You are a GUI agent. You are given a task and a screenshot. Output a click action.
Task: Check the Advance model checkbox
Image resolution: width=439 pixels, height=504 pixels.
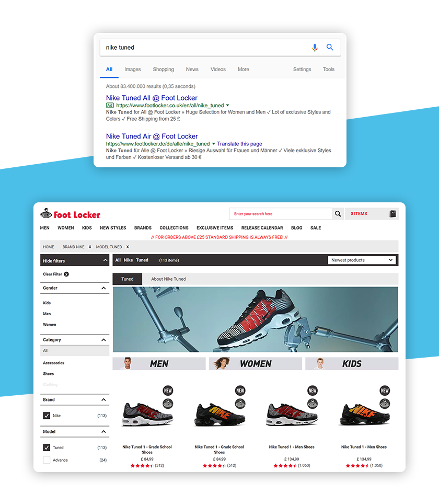point(47,460)
